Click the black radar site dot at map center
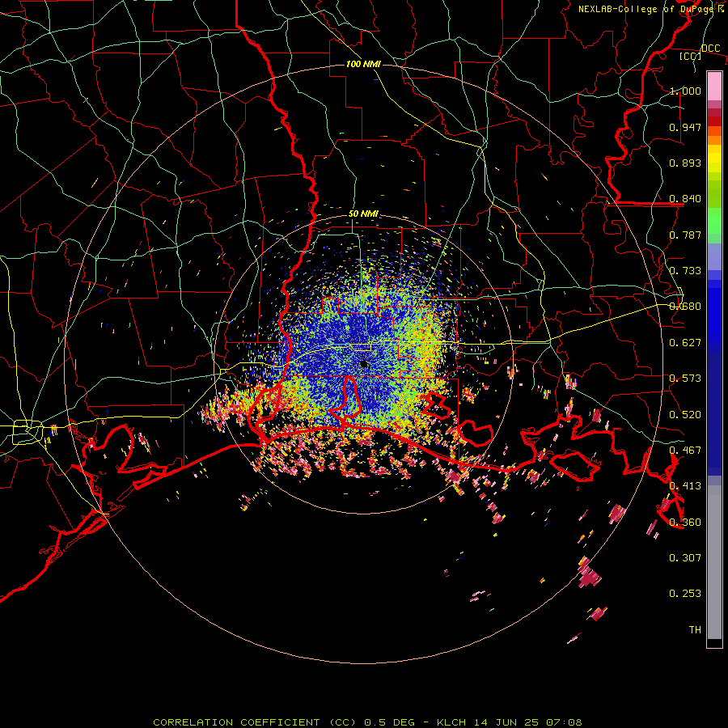This screenshot has height=728, width=728. pyautogui.click(x=364, y=364)
